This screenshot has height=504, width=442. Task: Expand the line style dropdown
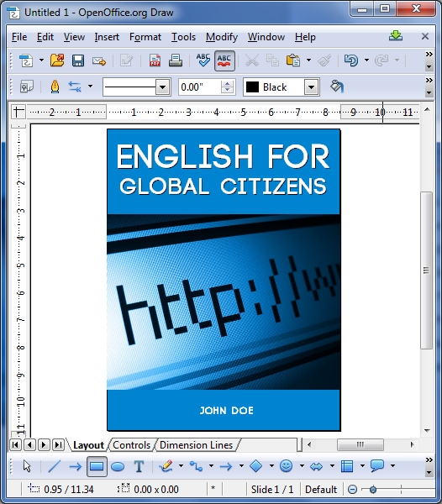[163, 87]
